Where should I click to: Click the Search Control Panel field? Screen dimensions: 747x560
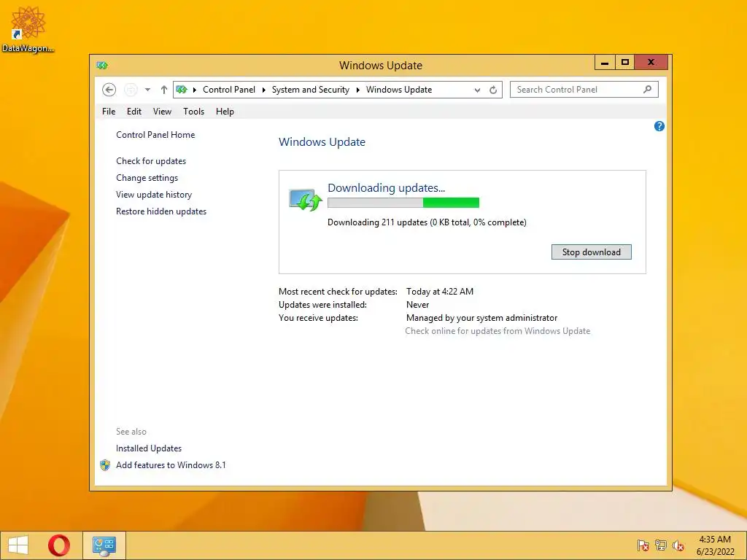click(584, 90)
